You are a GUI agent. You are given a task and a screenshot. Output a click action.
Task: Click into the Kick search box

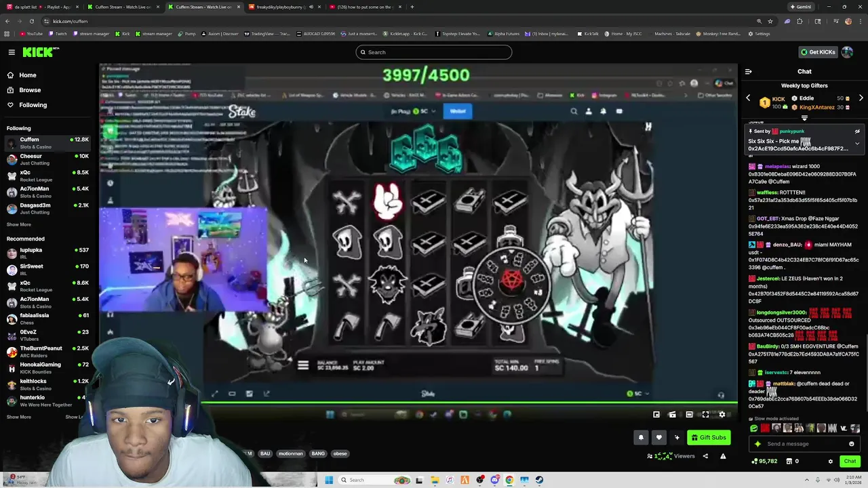tap(433, 52)
